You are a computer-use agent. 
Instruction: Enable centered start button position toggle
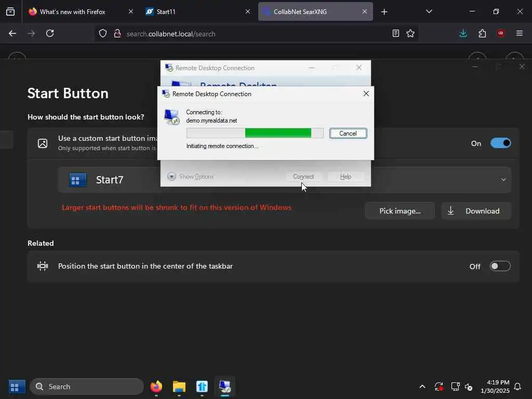coord(500,266)
